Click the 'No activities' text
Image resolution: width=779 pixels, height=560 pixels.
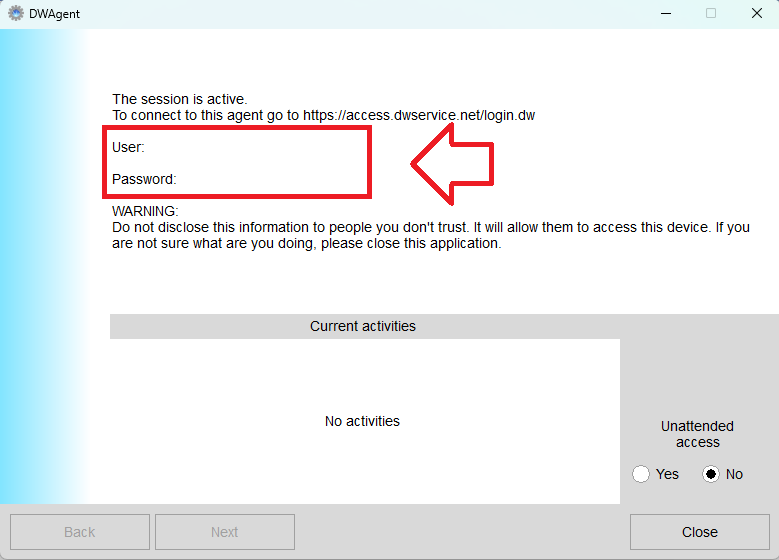[362, 421]
